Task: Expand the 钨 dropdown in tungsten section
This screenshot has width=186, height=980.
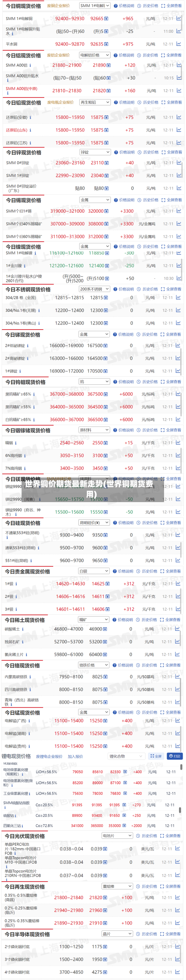Action: pyautogui.click(x=94, y=381)
